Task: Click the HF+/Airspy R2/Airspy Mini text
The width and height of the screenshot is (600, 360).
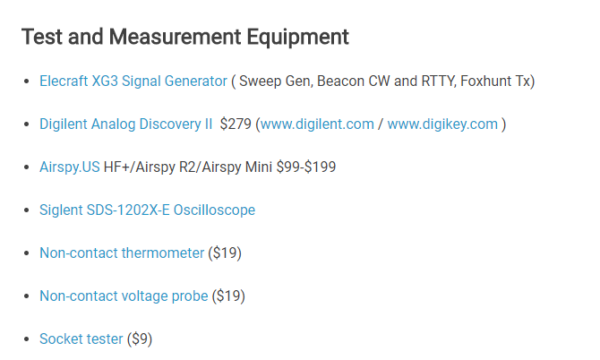Action: 188,167
